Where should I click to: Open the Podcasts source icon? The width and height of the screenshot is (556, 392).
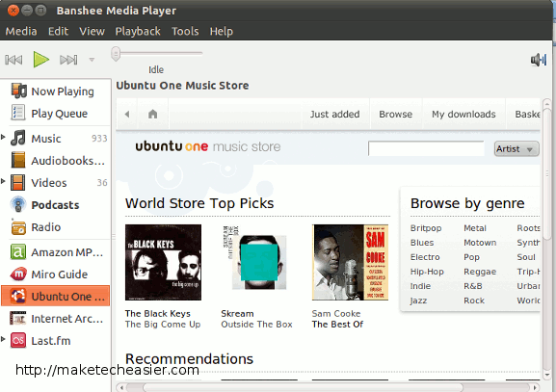pos(18,204)
